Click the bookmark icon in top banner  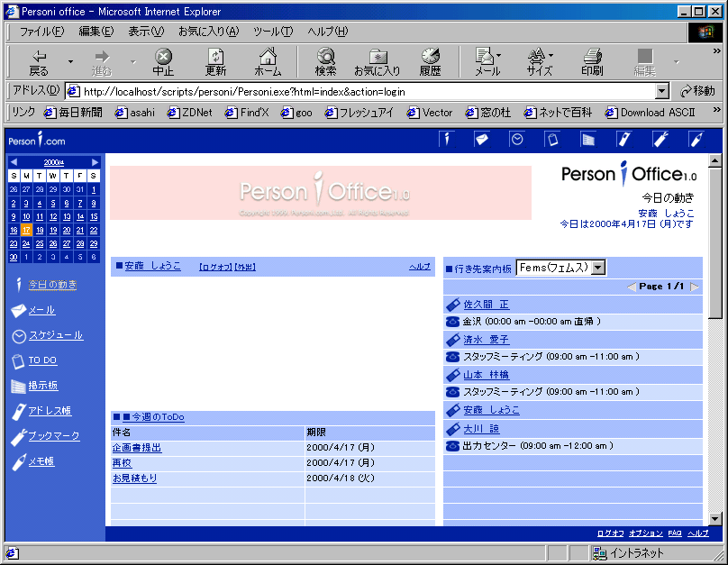(x=660, y=139)
